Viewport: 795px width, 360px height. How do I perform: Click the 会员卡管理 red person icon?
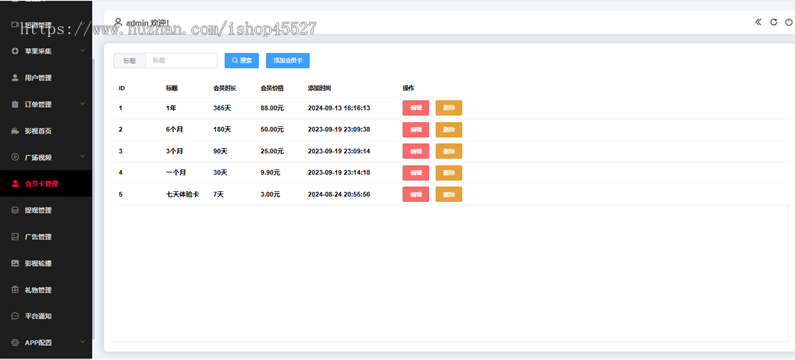click(x=15, y=184)
